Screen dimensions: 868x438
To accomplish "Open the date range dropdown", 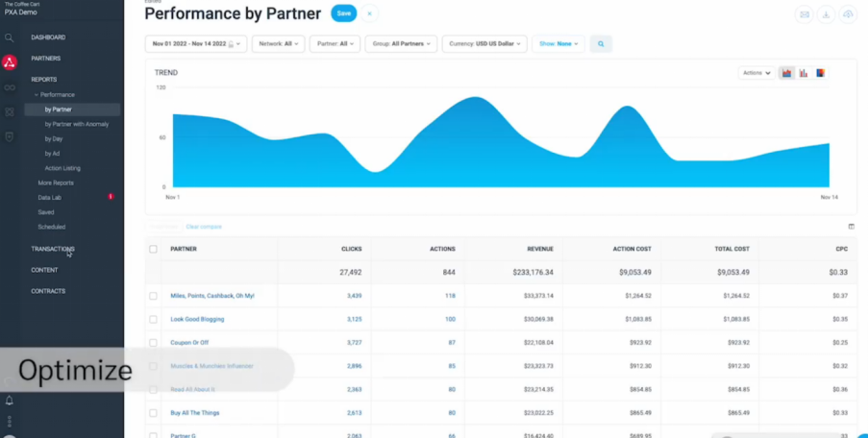I will point(196,44).
